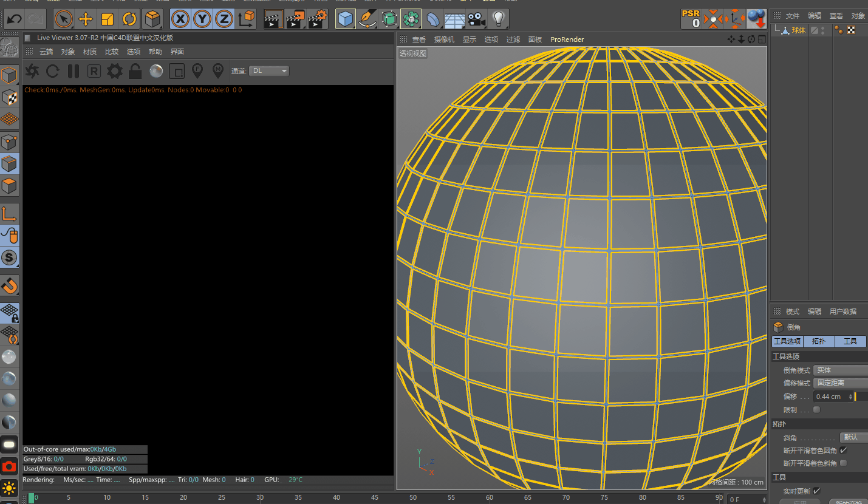Switch to the 拓扑 tab
This screenshot has width=868, height=504.
point(819,341)
